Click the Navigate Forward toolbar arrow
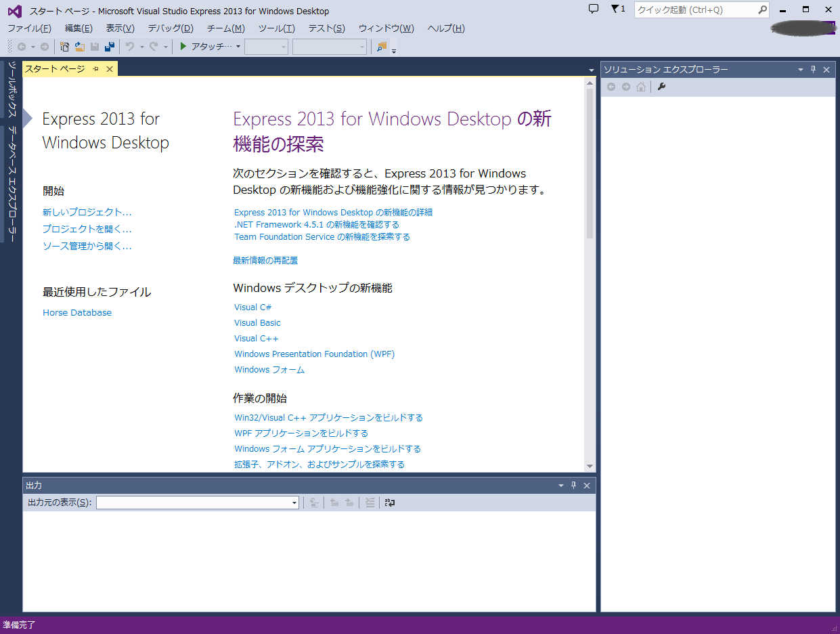The image size is (840, 634). click(45, 47)
